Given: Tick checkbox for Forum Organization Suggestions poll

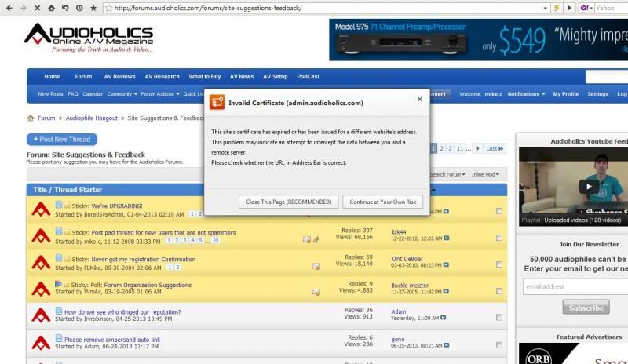Looking at the screenshot, I should pyautogui.click(x=499, y=291).
